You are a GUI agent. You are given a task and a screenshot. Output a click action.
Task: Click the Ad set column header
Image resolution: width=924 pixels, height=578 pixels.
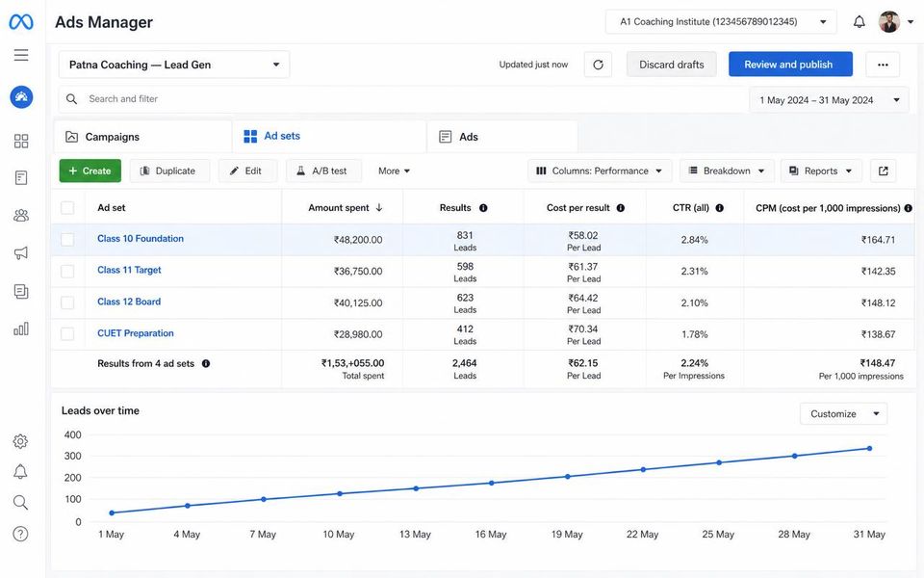coord(112,208)
